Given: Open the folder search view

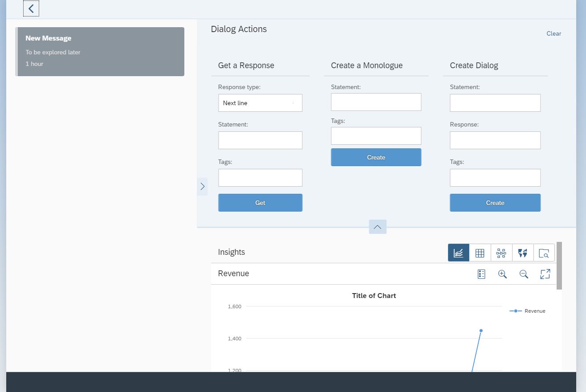Looking at the screenshot, I should coord(544,253).
